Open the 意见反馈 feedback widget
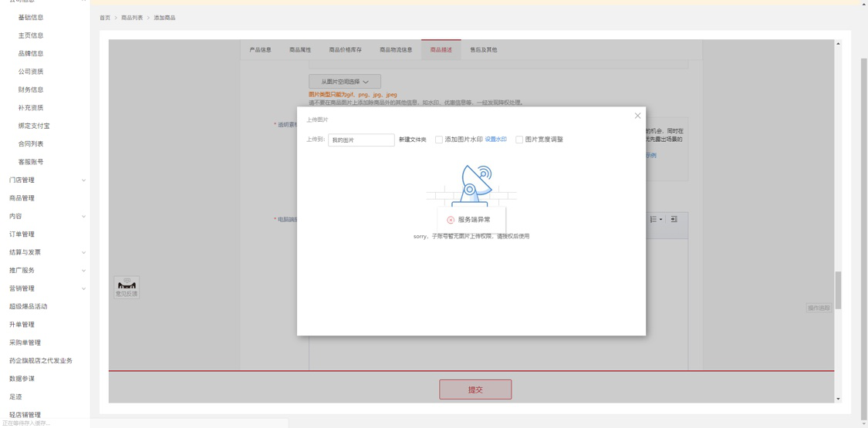 pos(127,288)
